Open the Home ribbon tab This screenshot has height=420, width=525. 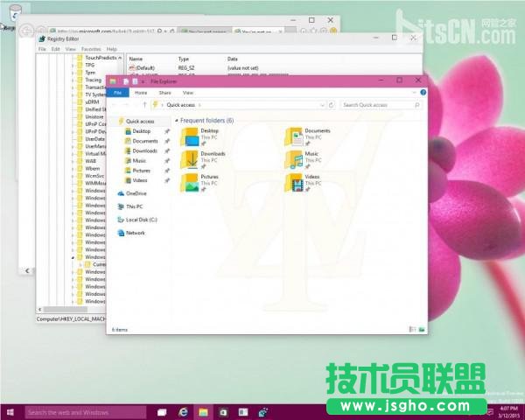pos(141,93)
